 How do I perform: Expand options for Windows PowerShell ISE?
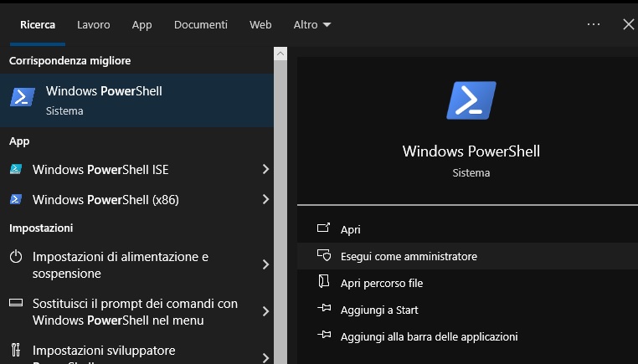coord(265,169)
